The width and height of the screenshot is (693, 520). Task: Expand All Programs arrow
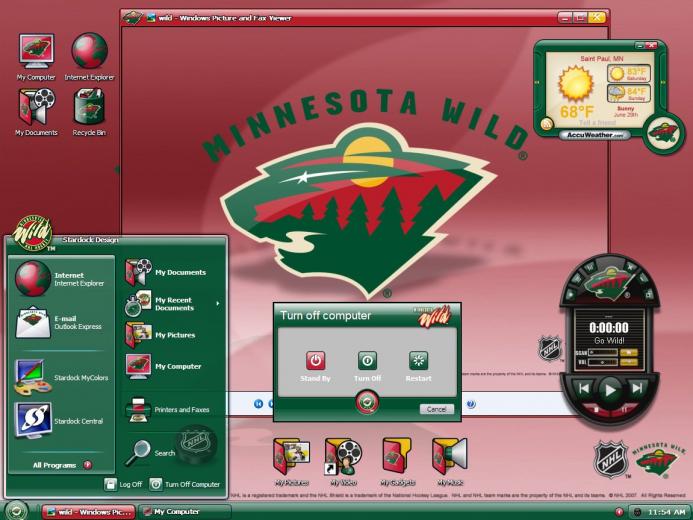tap(88, 465)
